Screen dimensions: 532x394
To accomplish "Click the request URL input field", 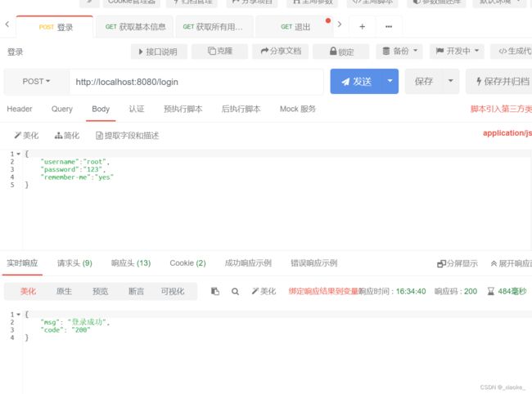I will [x=196, y=82].
